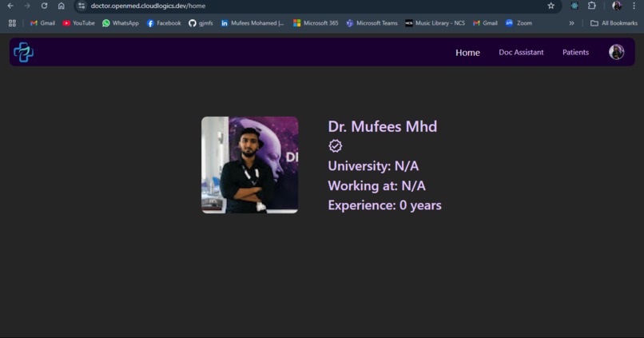The width and height of the screenshot is (644, 338).
Task: Click the browser home icon
Action: pos(62,6)
